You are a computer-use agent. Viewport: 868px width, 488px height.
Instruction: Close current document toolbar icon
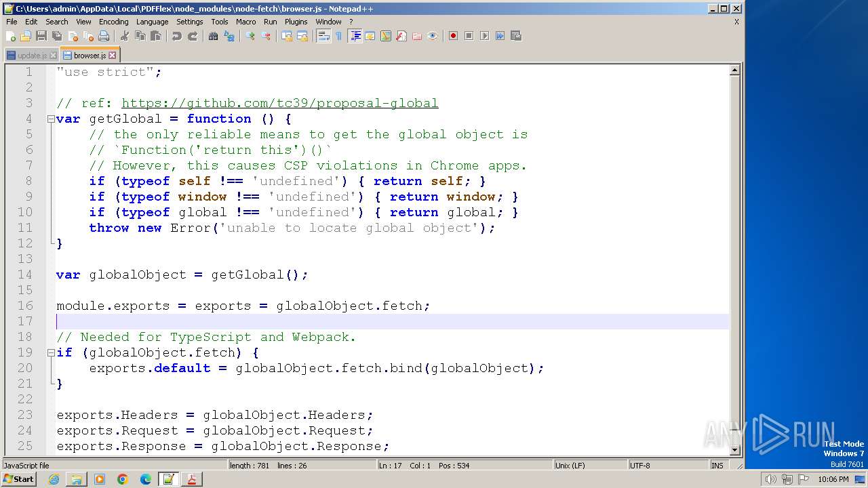click(73, 36)
